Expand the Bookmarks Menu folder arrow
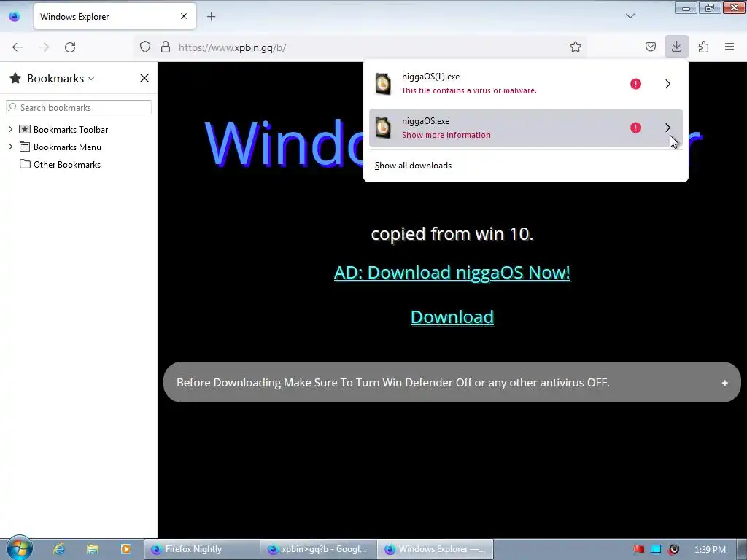 point(10,147)
